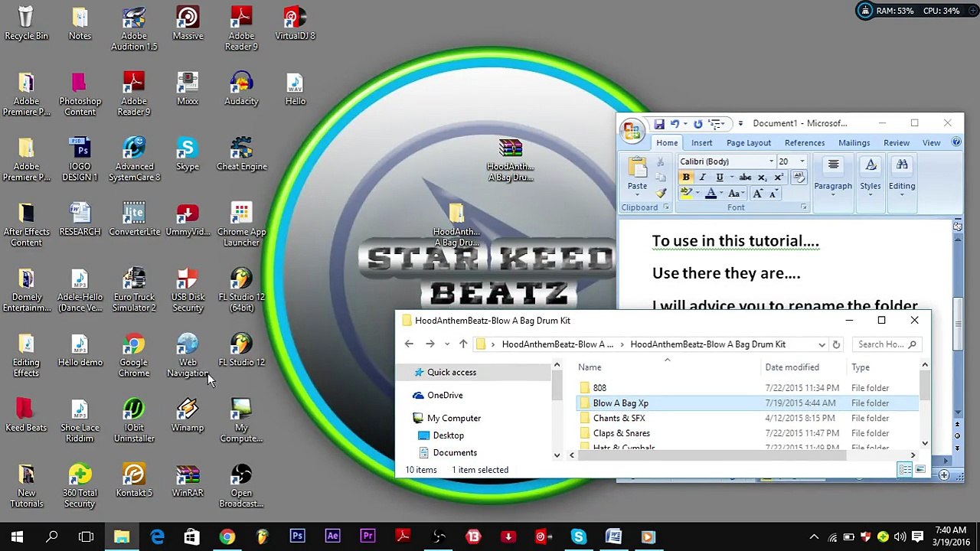This screenshot has width=980, height=551.
Task: Click the Explorer search box
Action: tap(887, 344)
